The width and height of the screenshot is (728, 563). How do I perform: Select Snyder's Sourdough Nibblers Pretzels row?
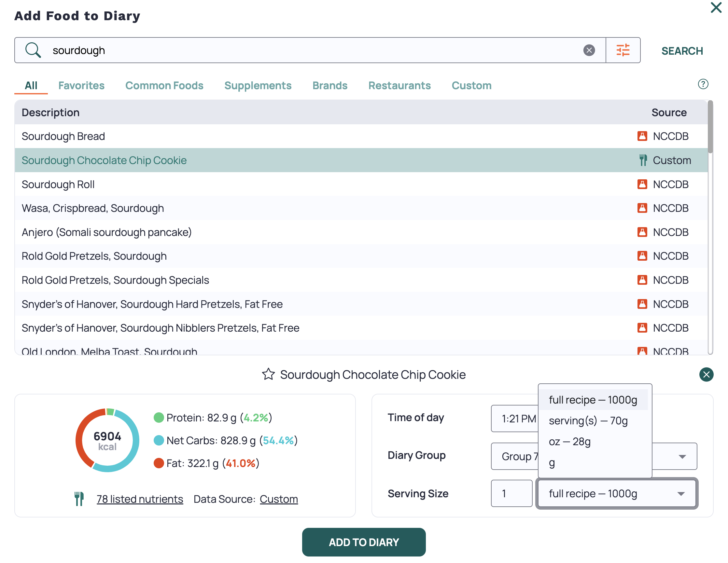[x=361, y=328]
